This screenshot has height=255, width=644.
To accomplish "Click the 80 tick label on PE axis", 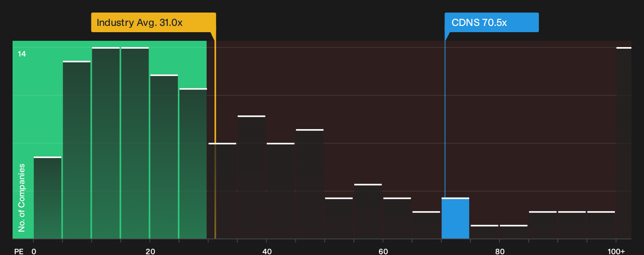I will coord(500,251).
